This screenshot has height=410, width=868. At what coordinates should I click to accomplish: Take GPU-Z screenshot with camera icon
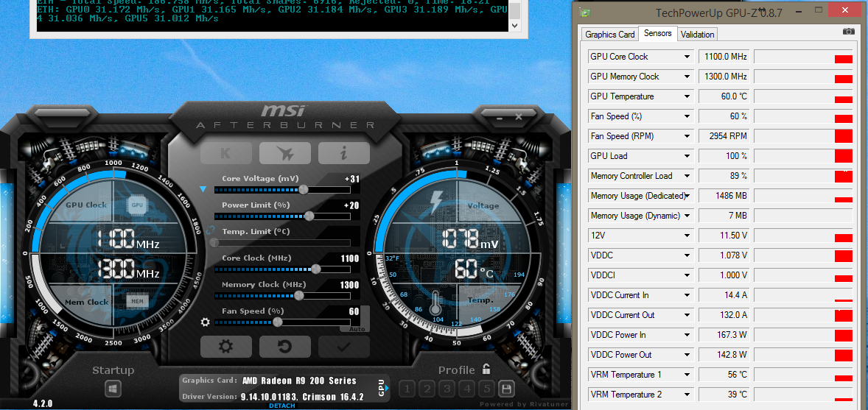tap(849, 32)
